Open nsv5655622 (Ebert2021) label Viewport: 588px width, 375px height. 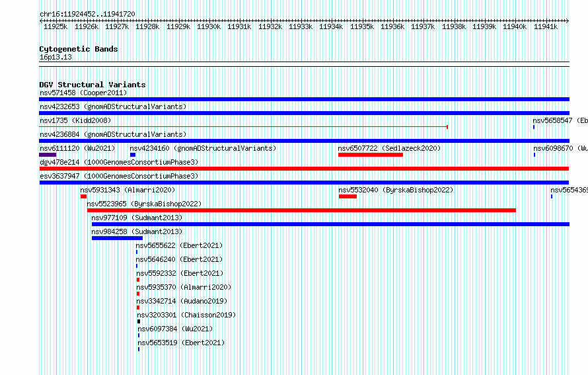(179, 245)
